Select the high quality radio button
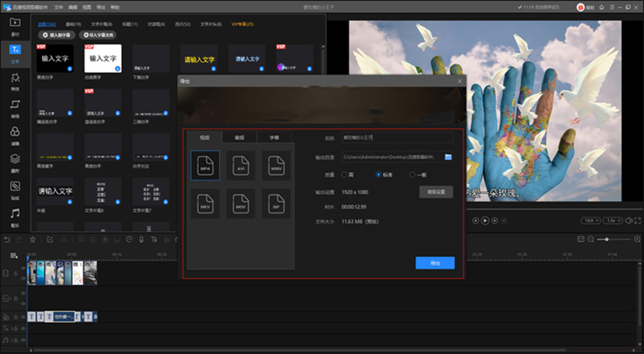Screen dimensions: 644x354 (x=345, y=175)
